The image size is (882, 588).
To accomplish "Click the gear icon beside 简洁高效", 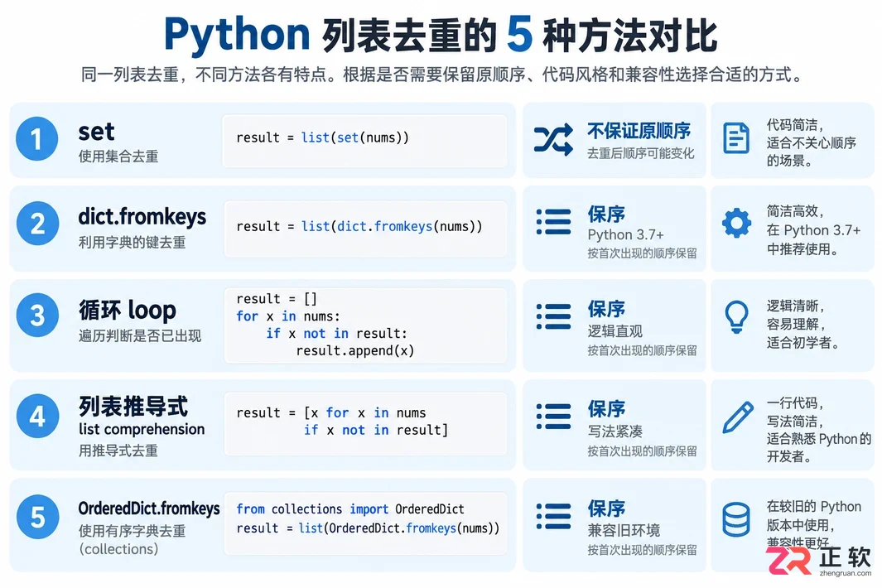I will pos(736,223).
